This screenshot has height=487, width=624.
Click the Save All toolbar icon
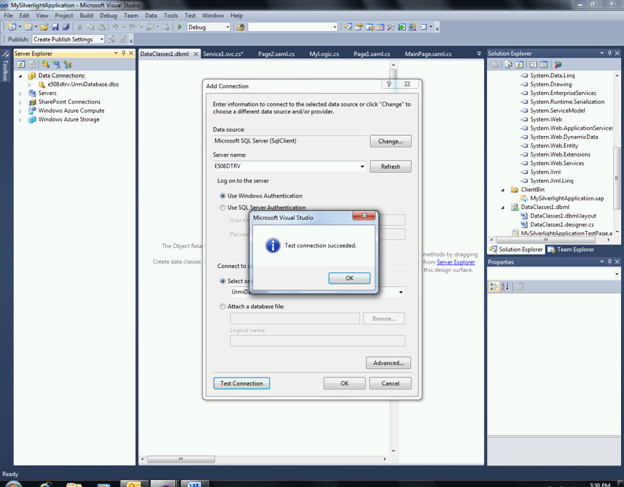[66, 27]
